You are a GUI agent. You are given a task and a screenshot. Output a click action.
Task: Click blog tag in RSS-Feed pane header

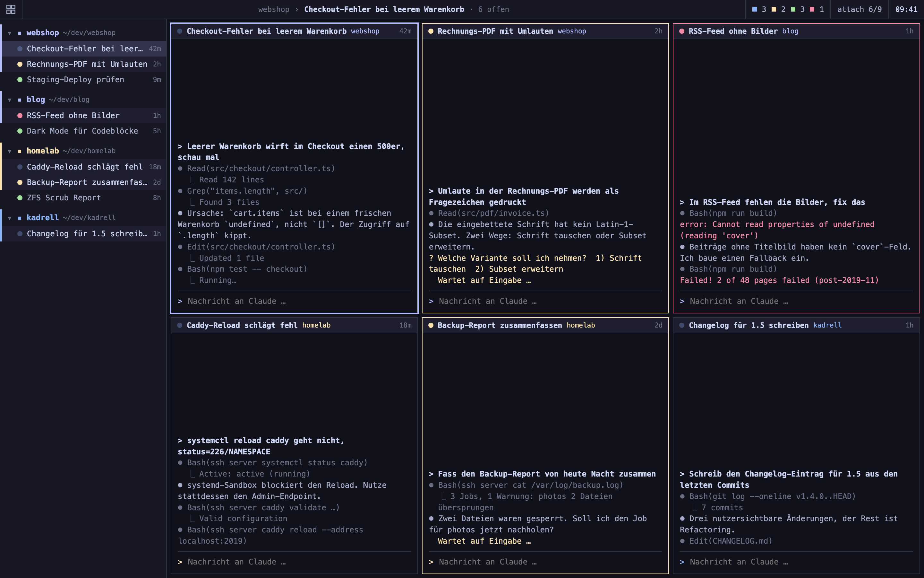[790, 31]
